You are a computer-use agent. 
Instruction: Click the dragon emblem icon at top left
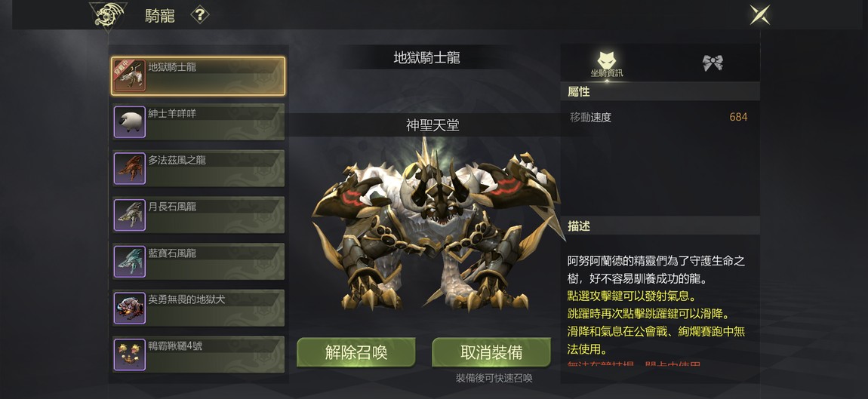coord(108,16)
